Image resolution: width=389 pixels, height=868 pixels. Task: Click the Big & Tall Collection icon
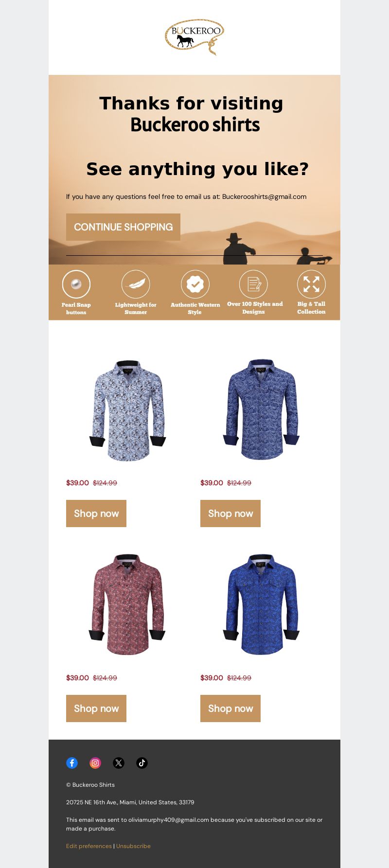(311, 284)
